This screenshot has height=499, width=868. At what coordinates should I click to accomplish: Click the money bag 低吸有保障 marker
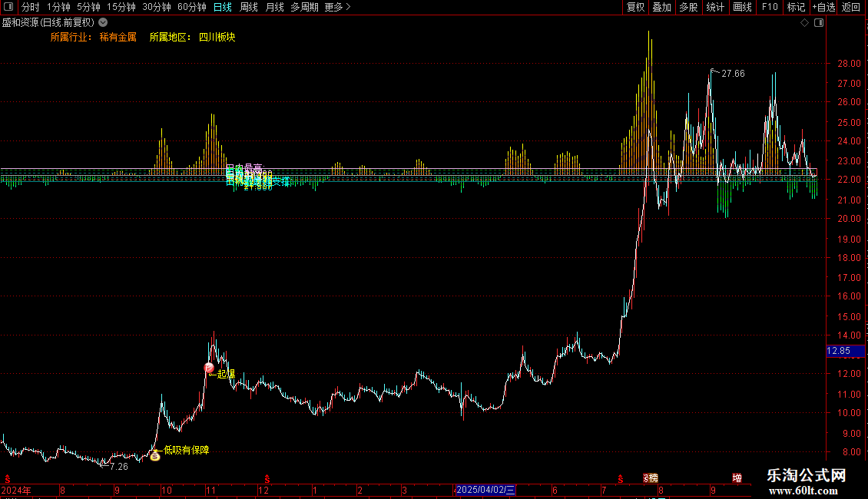155,455
